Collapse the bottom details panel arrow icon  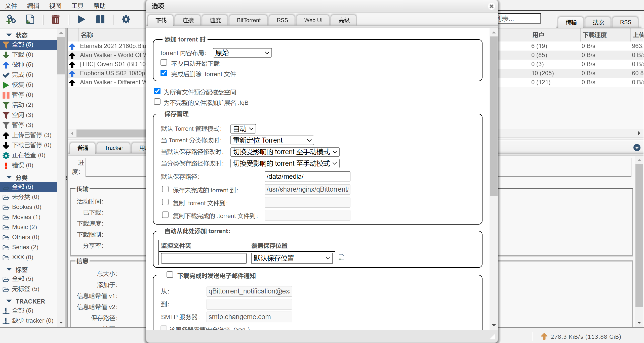click(x=637, y=148)
